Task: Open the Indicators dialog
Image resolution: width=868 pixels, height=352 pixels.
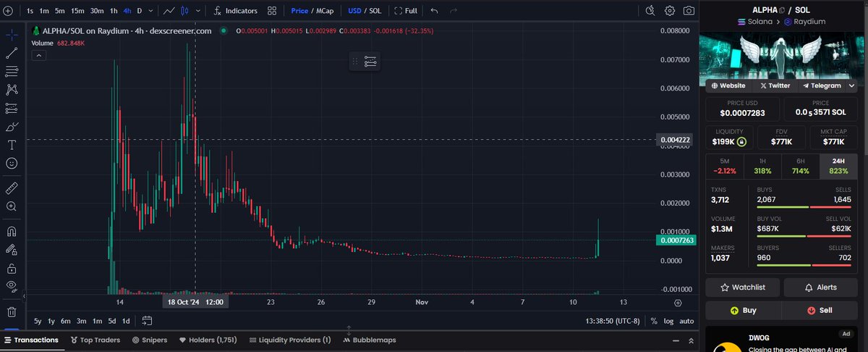Action: click(236, 11)
